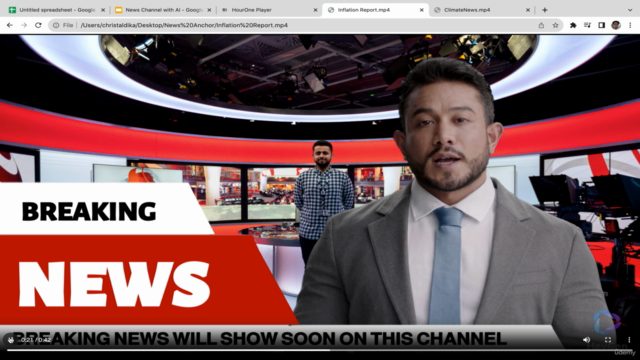Enter fullscreen with the video fullscreen icon
Screen dimensions: 640x360
coord(608,340)
